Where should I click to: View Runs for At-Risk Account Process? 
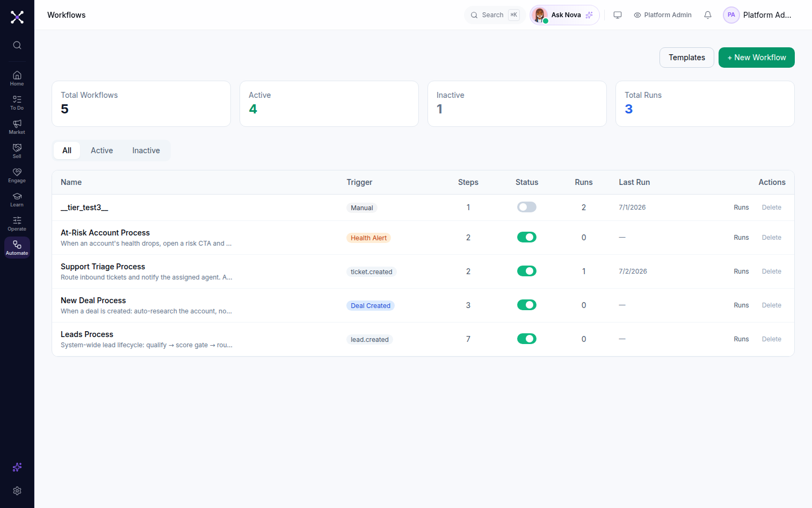(x=741, y=238)
